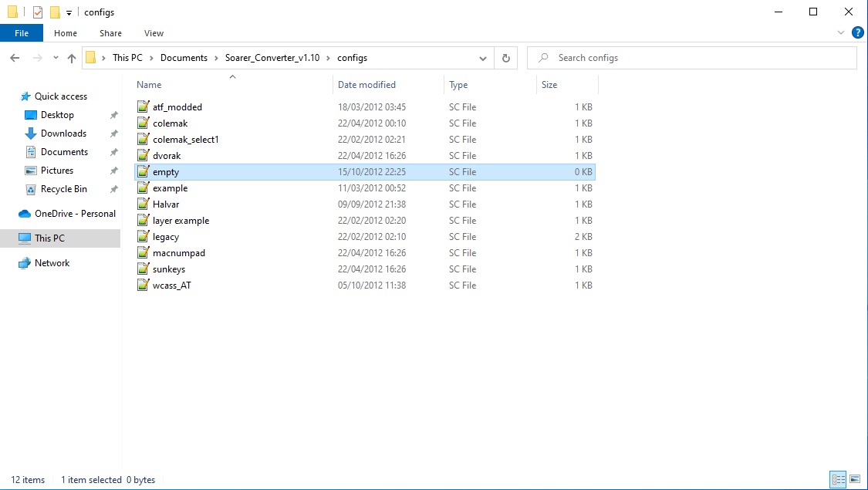Screen dimensions: 868x490
Task: Open Help via the question mark icon
Action: click(x=856, y=32)
